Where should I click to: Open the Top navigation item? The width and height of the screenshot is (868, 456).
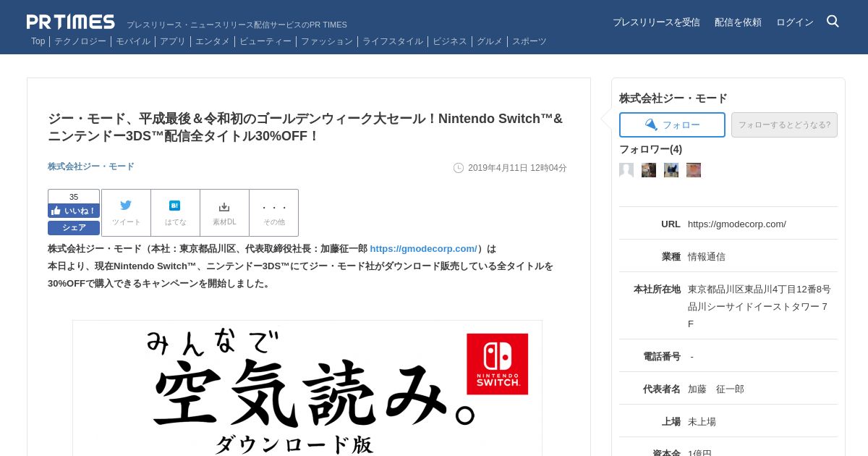coord(38,41)
